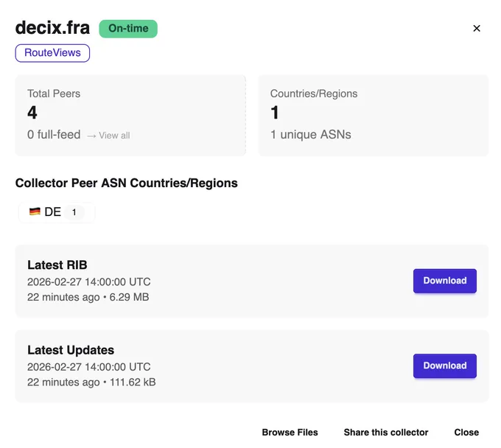Click the 1 unique ASNs text
Screen dimensions: 501x448
pyautogui.click(x=311, y=135)
